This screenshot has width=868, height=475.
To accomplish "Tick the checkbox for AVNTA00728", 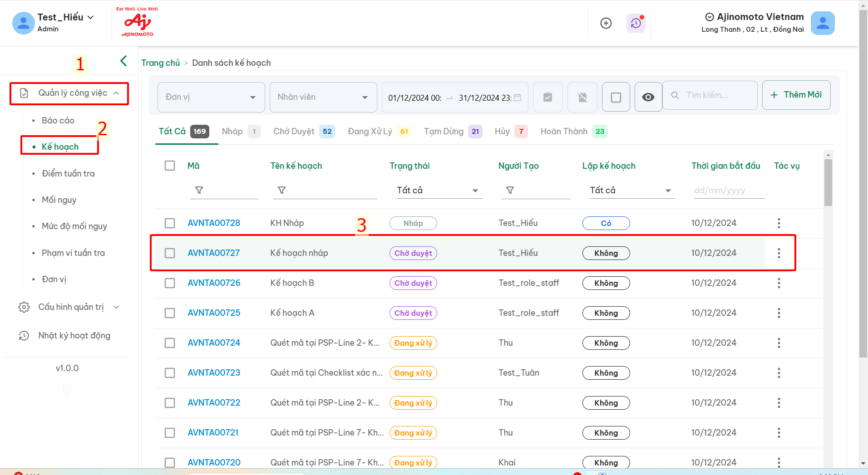I will point(170,223).
